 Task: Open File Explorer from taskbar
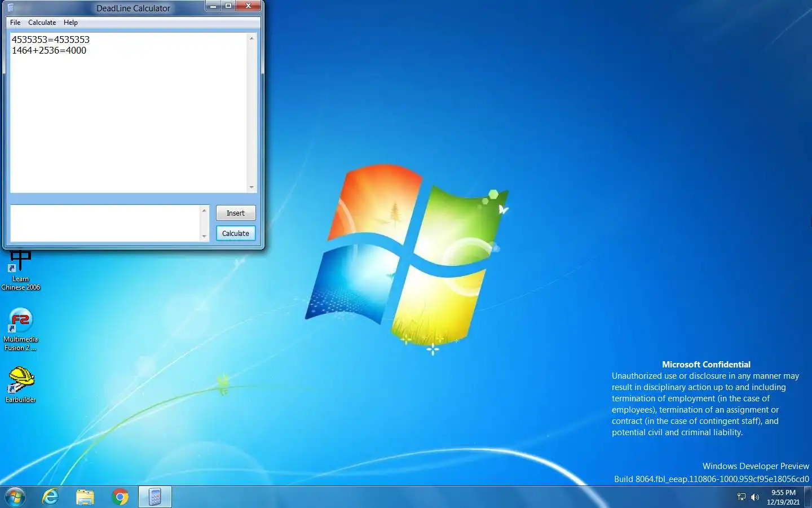pos(85,497)
